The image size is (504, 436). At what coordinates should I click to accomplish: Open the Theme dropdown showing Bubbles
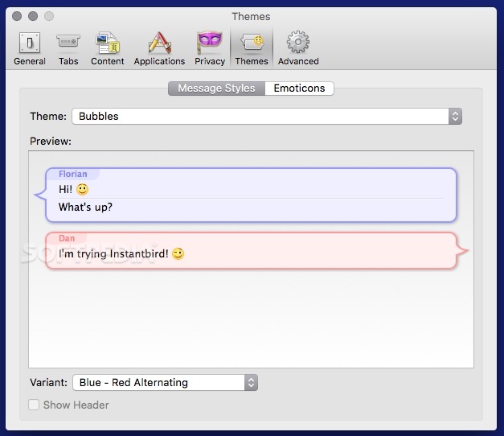tap(267, 116)
